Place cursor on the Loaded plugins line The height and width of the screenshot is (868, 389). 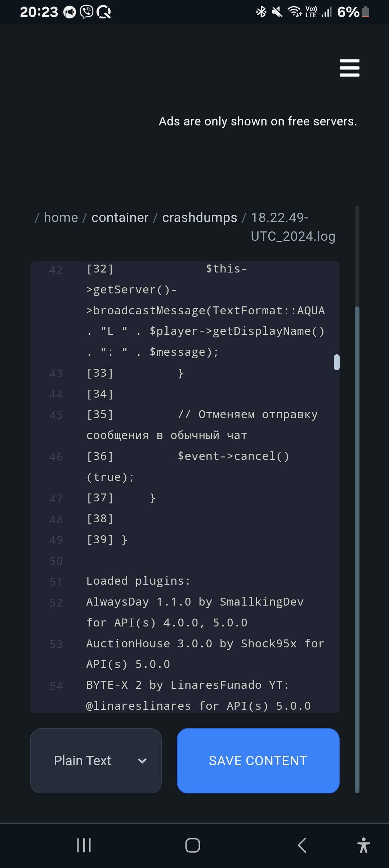[138, 581]
